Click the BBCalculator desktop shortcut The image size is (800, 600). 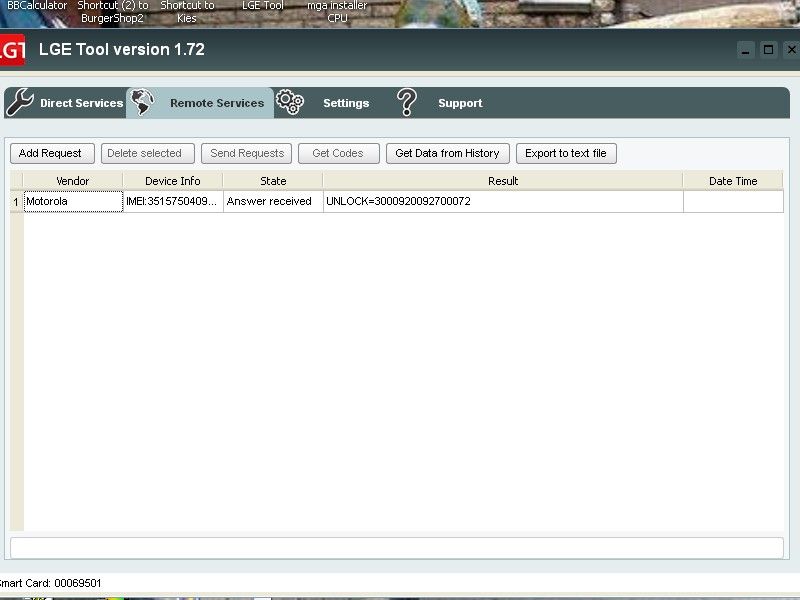(37, 6)
